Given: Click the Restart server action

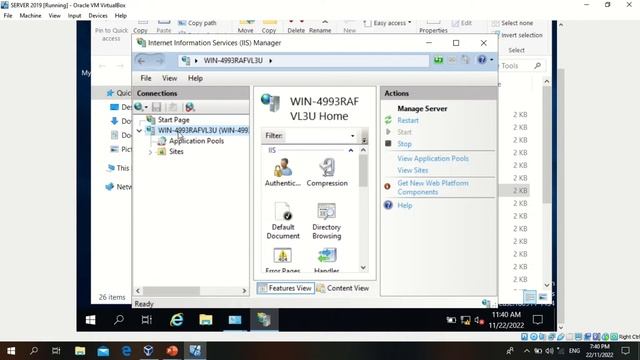Looking at the screenshot, I should click(408, 120).
